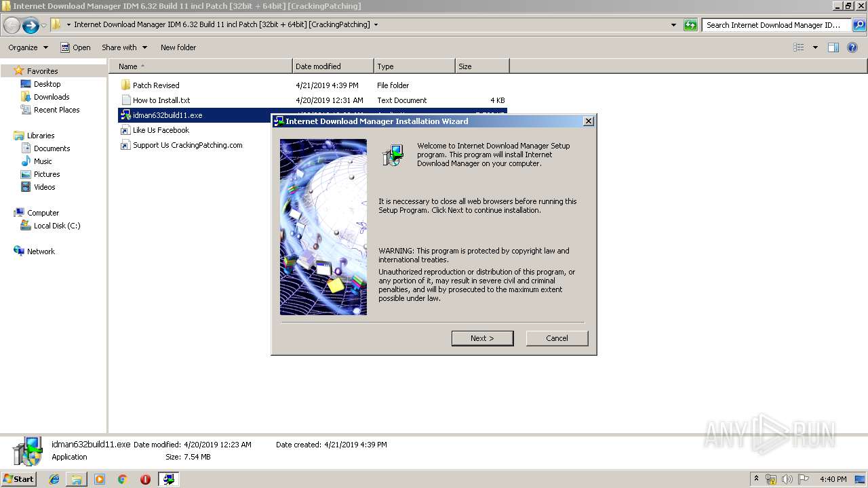Viewport: 868px width, 488px height.
Task: Expand the view options dropdown arrow
Action: tap(815, 47)
